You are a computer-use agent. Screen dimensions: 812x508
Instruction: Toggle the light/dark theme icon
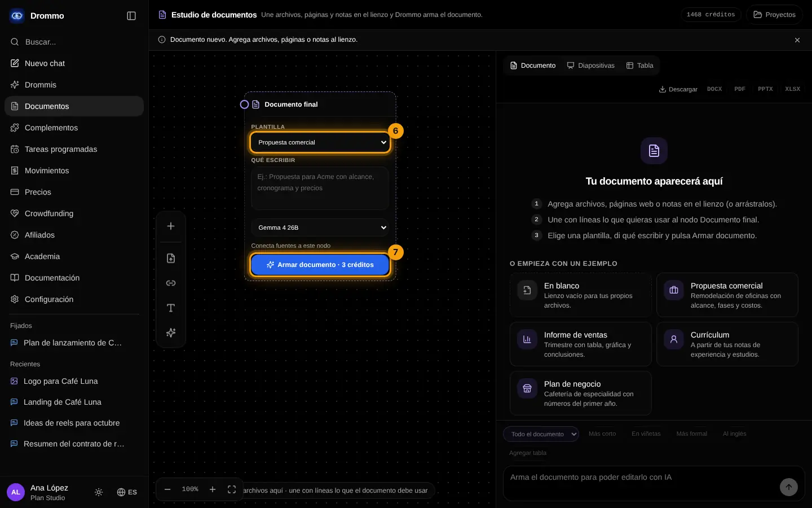coord(99,492)
